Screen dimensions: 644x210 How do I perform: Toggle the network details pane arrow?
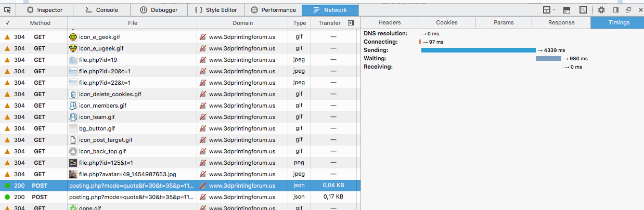(351, 23)
